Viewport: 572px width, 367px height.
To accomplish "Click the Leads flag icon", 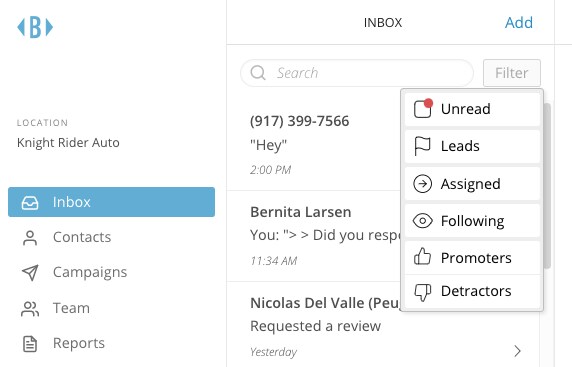I will click(422, 146).
